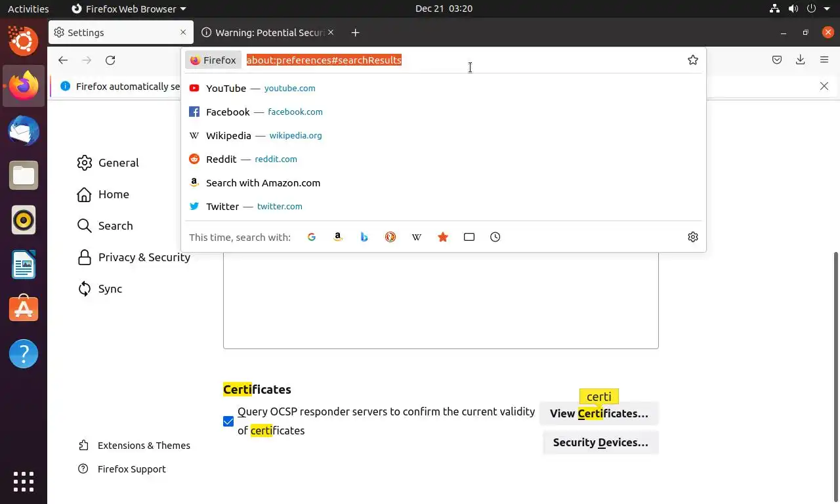Open Files from the dock
This screenshot has height=504, width=840.
[x=24, y=175]
